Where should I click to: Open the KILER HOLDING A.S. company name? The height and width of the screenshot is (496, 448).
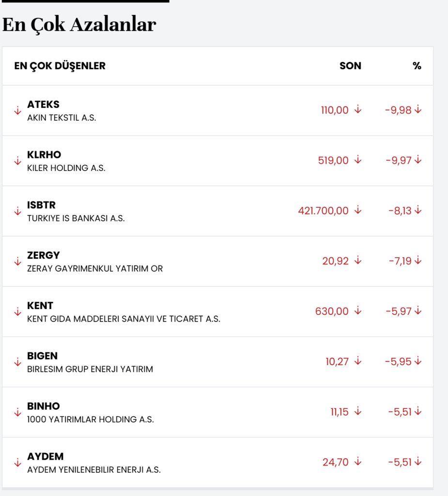point(66,168)
